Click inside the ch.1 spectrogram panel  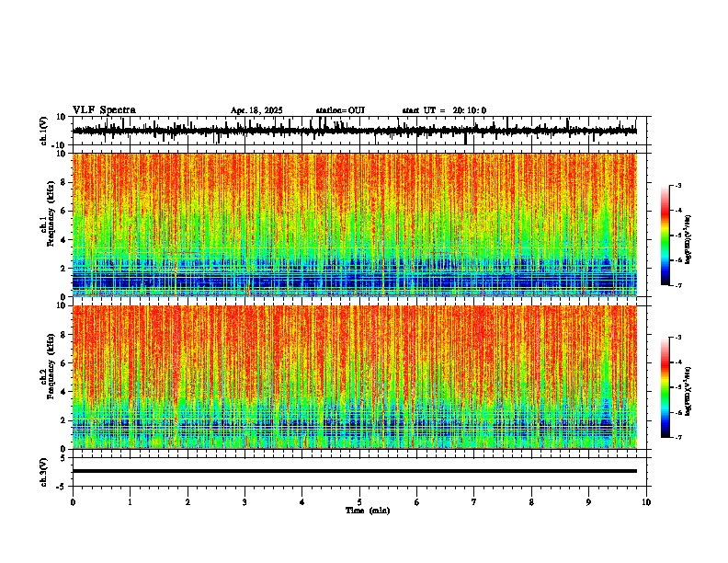[x=355, y=224]
